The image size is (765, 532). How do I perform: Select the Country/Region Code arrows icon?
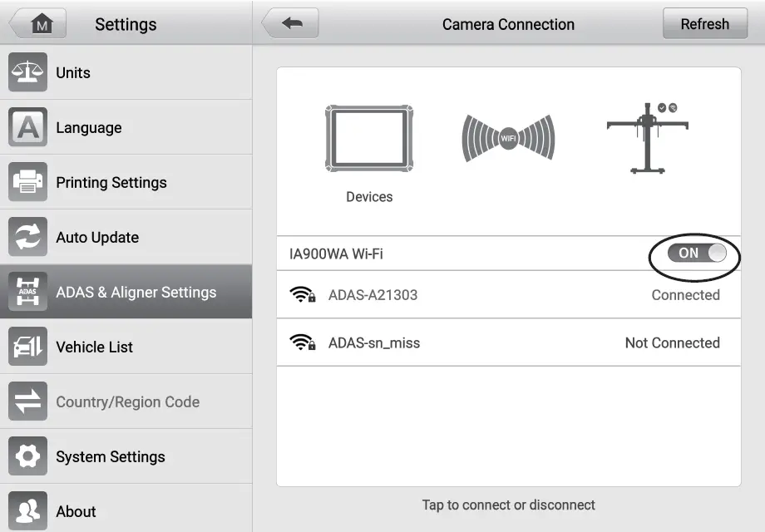(27, 401)
